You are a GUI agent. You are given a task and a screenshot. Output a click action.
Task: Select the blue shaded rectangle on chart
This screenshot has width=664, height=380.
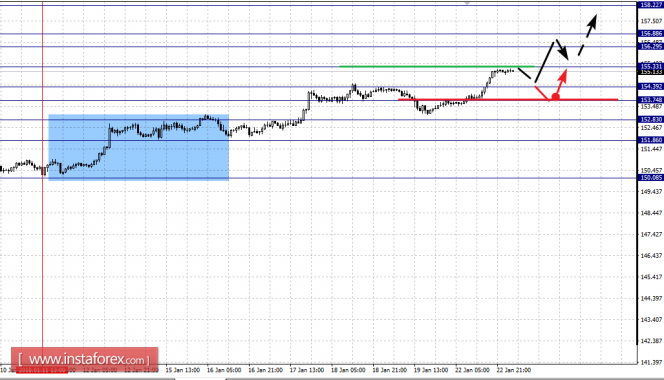point(139,147)
